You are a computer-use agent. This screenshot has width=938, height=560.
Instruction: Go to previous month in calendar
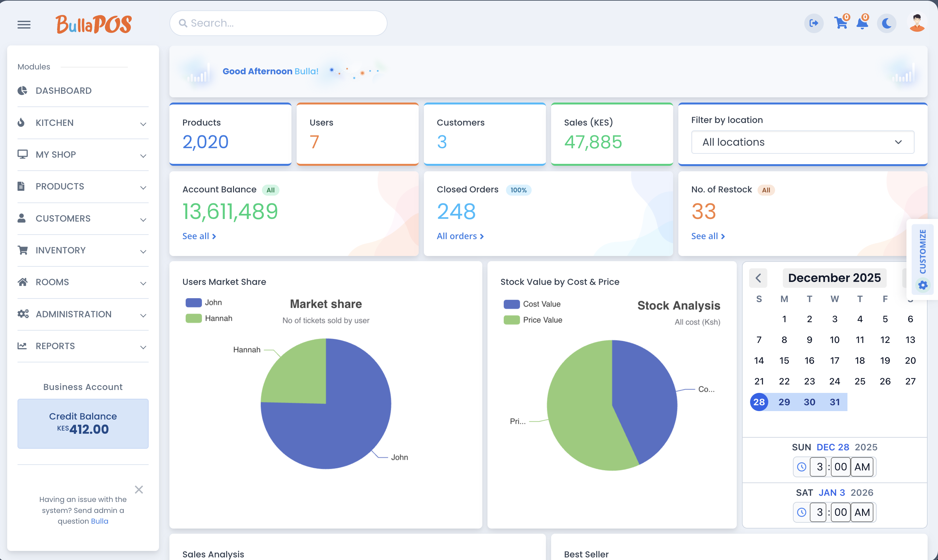pyautogui.click(x=758, y=278)
